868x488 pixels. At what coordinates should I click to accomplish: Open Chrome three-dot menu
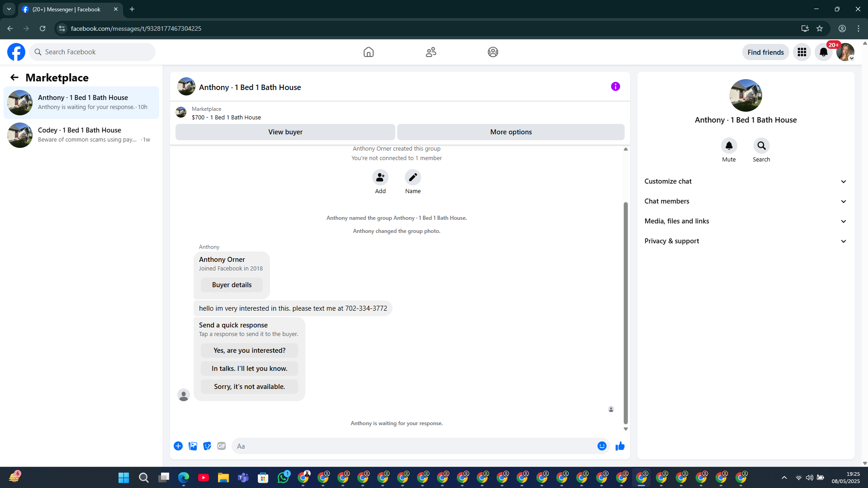(x=859, y=28)
